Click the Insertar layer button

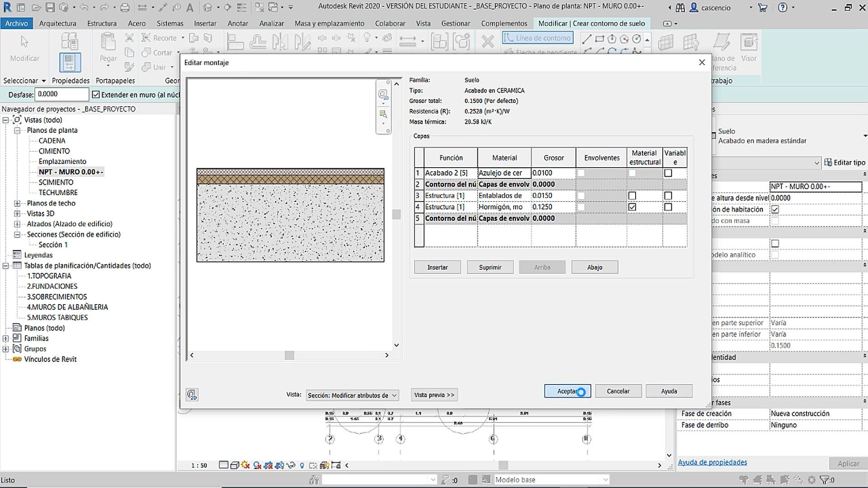coord(437,267)
